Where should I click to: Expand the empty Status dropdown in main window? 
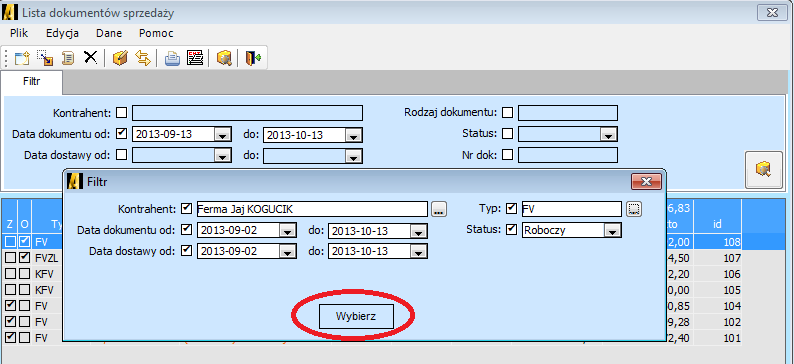(x=608, y=135)
